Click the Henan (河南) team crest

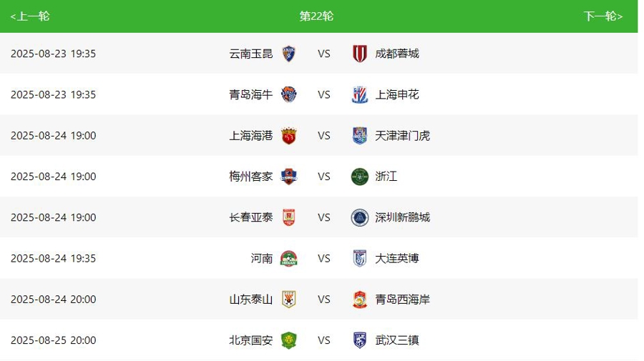288,259
